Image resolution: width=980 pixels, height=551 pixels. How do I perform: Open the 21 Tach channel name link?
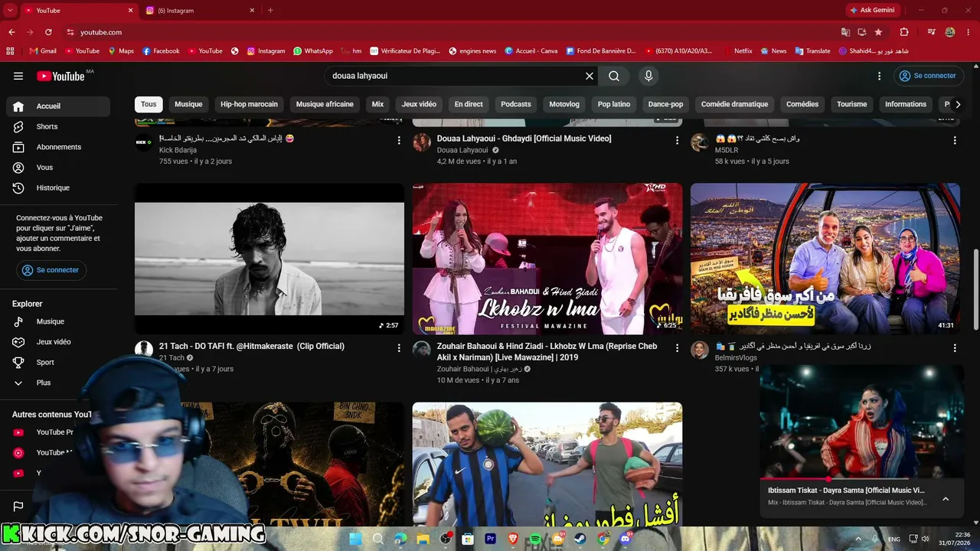tap(171, 357)
